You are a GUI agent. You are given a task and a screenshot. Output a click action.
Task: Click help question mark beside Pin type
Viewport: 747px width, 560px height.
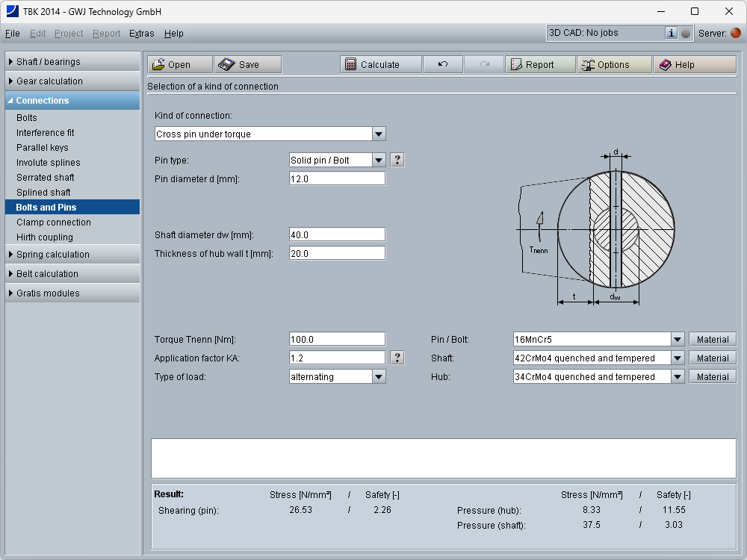[397, 160]
